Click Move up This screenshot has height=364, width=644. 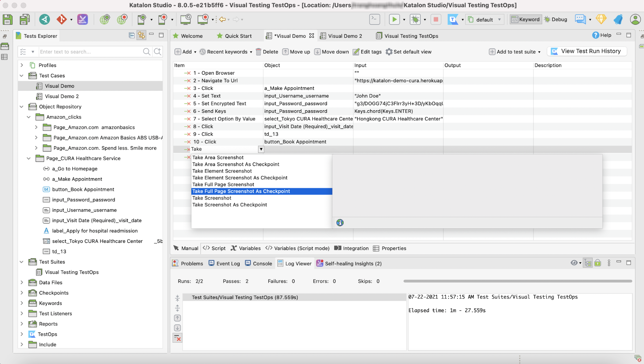click(296, 52)
